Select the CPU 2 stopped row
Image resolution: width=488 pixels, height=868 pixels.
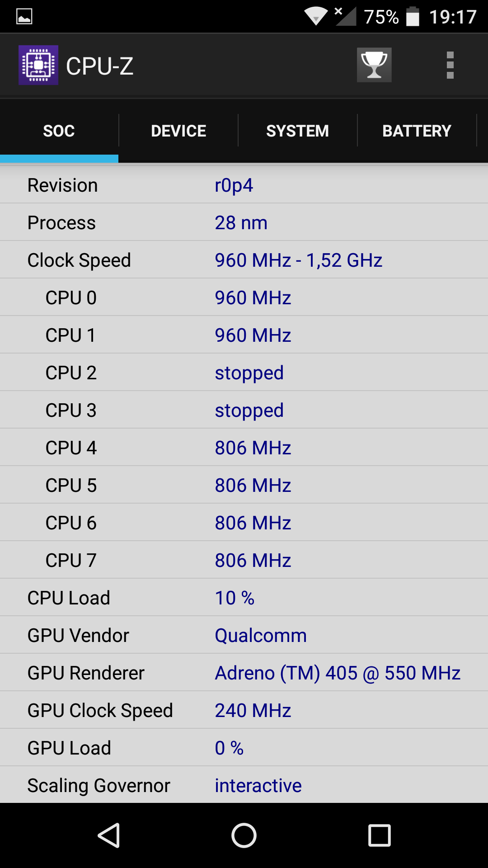(x=244, y=373)
